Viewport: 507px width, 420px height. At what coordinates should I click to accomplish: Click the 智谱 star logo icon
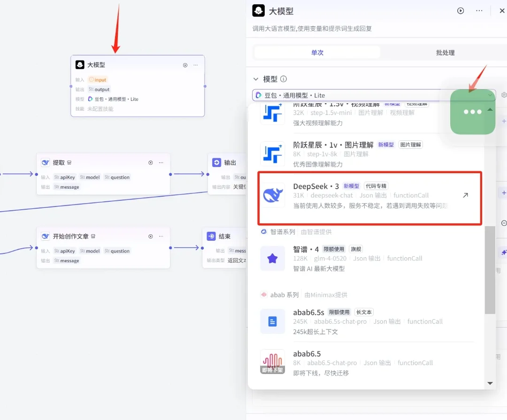272,259
